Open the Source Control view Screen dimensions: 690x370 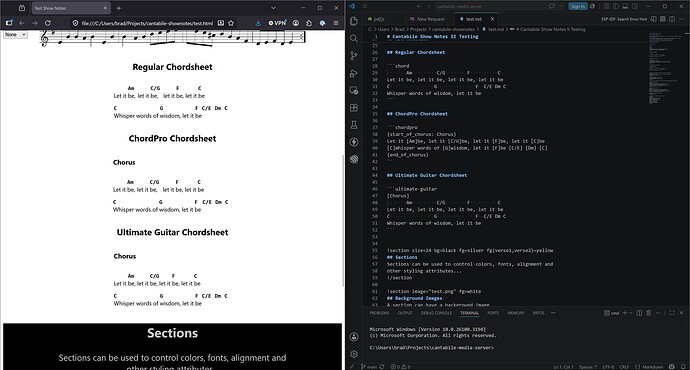click(x=354, y=56)
